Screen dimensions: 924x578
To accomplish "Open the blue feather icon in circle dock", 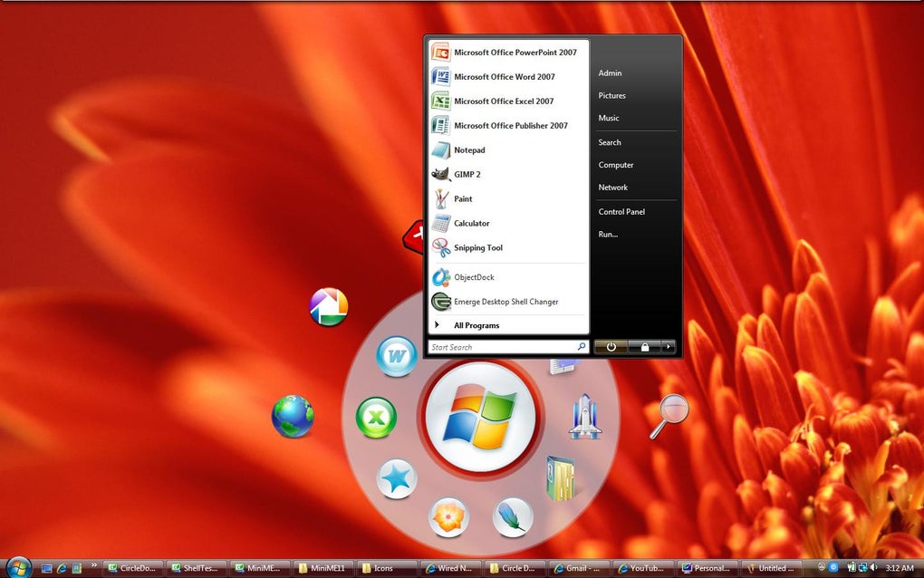I will (x=512, y=517).
